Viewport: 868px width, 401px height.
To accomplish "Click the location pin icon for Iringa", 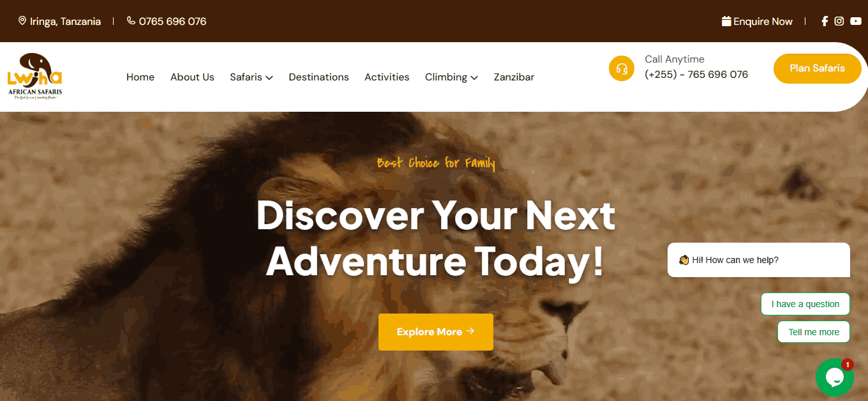I will [22, 21].
